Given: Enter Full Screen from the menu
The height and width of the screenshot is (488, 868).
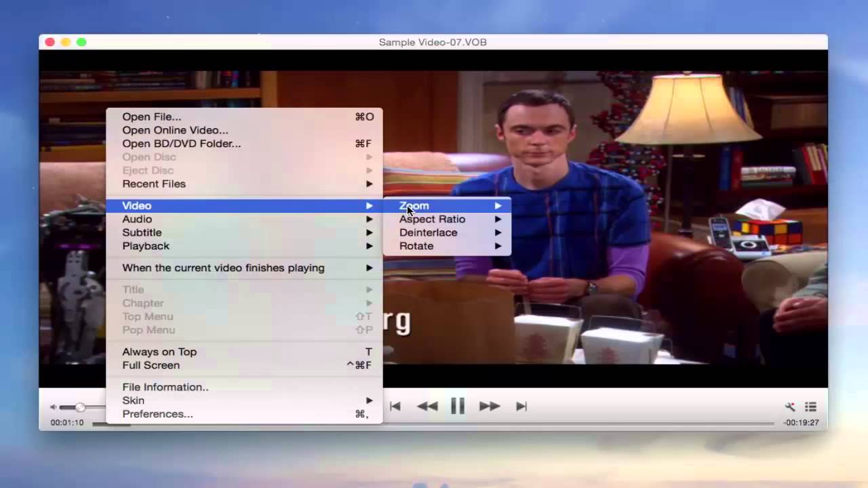Looking at the screenshot, I should (x=244, y=365).
